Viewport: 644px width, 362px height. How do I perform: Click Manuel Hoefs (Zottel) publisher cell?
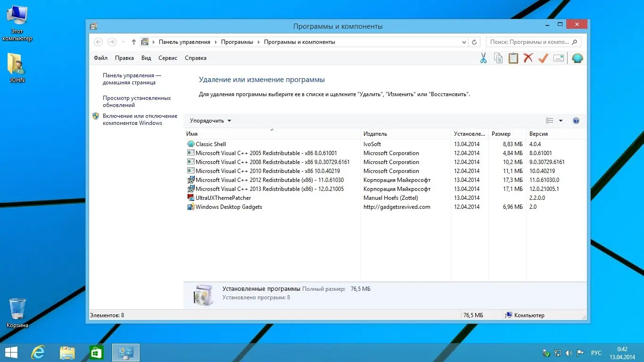391,198
